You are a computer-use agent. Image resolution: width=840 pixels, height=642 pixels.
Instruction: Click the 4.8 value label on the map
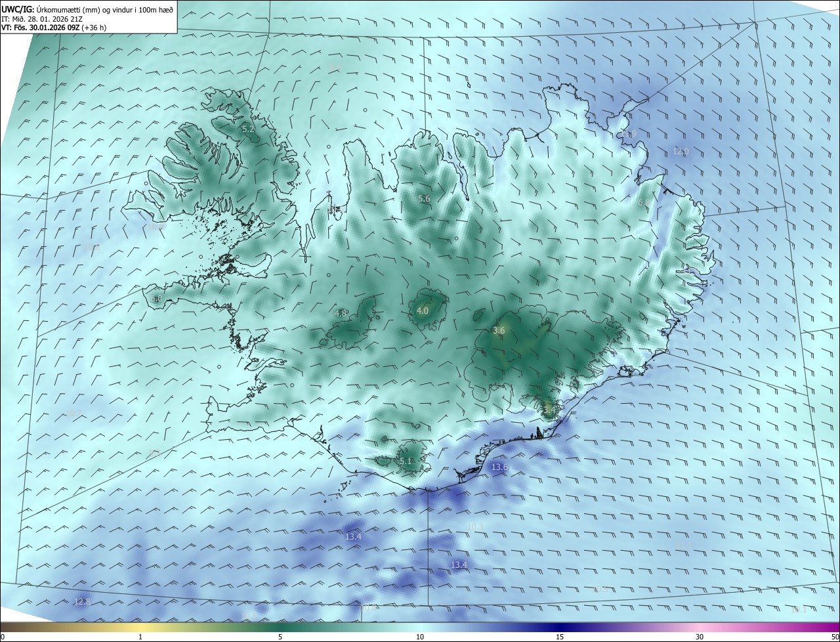pos(341,314)
